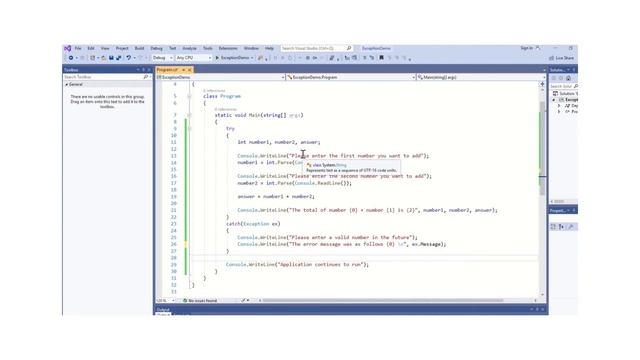
Task: Click the Properties categorized view icon
Action: tap(553, 227)
